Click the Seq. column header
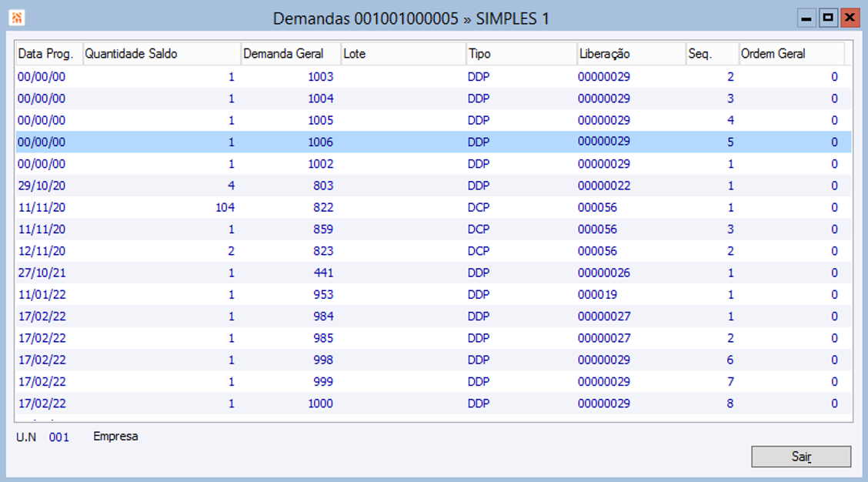 713,54
